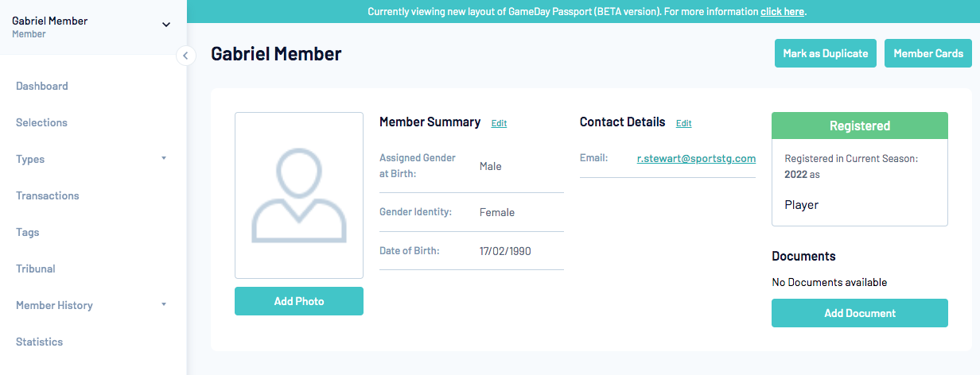This screenshot has width=980, height=375.
Task: Expand the Gabriel Member account dropdown
Action: pyautogui.click(x=166, y=25)
